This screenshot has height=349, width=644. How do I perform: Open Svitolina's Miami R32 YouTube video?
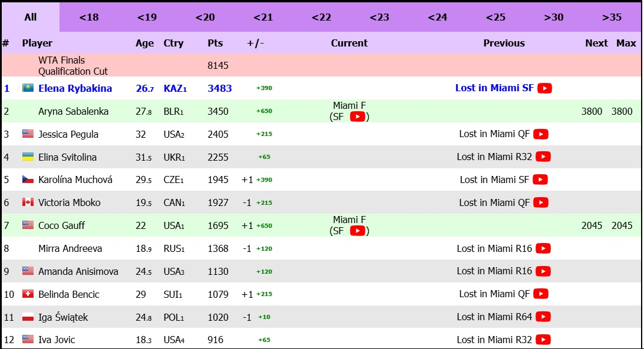[543, 157]
